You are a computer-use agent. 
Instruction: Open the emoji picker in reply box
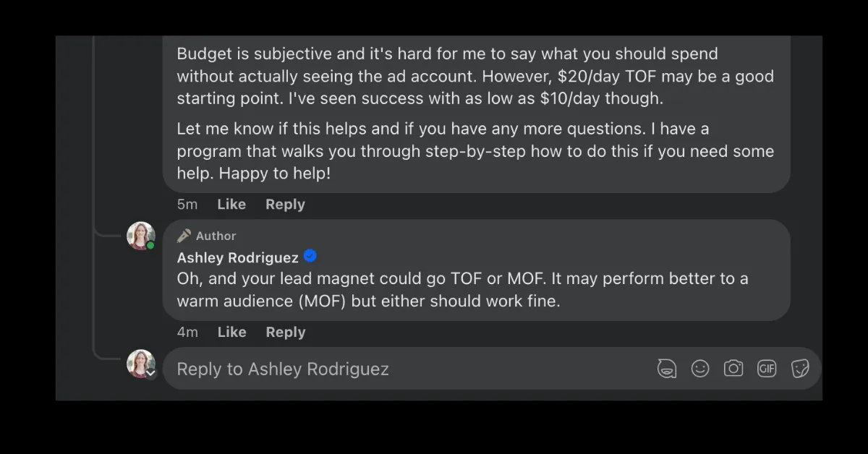pyautogui.click(x=700, y=369)
